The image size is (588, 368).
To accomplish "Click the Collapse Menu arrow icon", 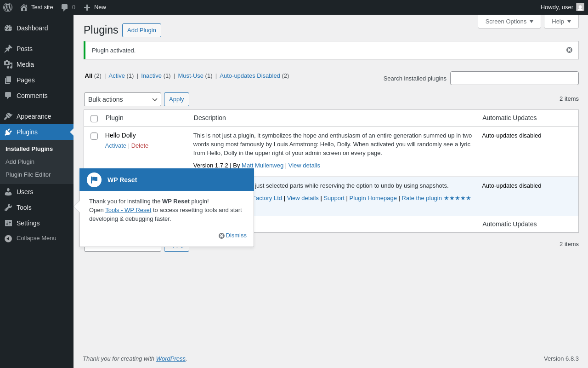I will (8, 238).
